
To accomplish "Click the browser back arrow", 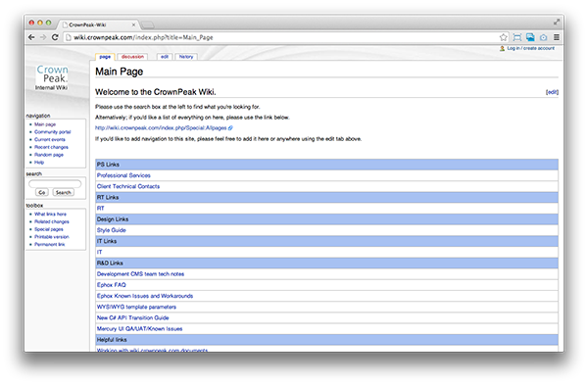I will [x=31, y=37].
